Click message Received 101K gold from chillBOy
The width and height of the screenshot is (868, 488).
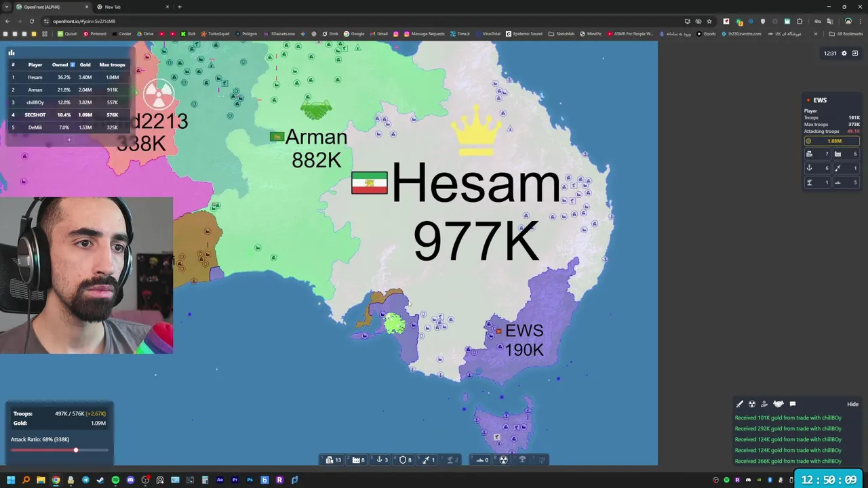tap(788, 418)
